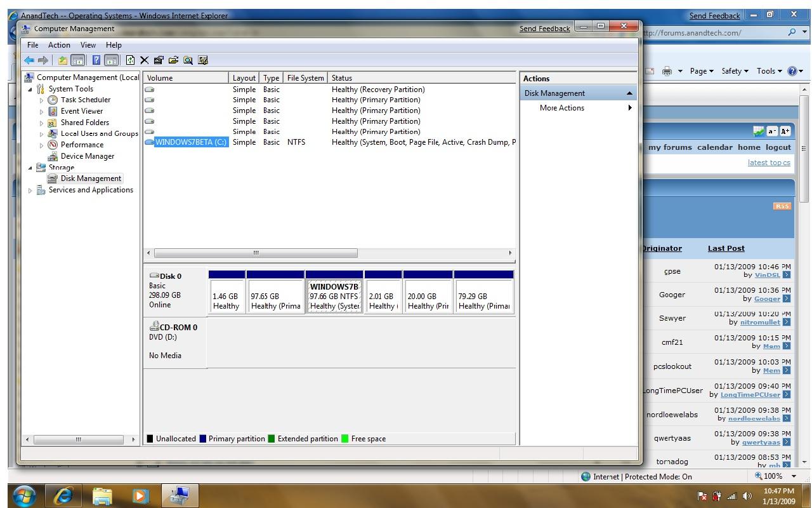
Task: Open the Help menu
Action: tap(114, 45)
